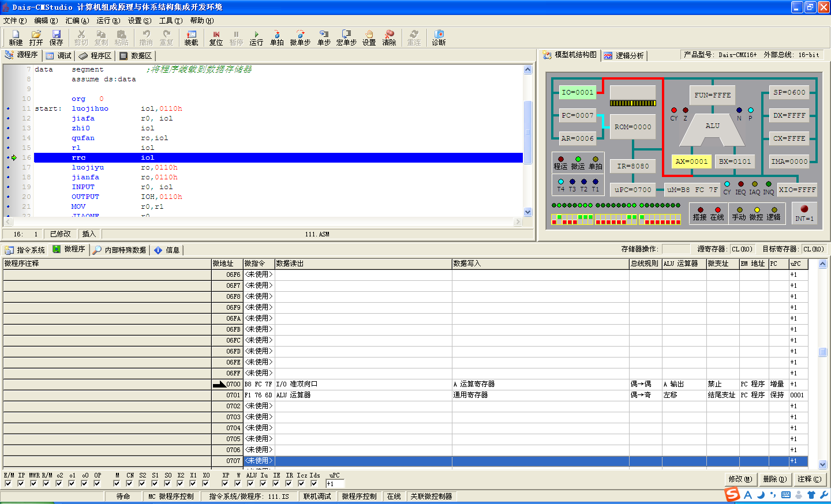Click the 源寄存器 CL(R0) field

(743, 249)
